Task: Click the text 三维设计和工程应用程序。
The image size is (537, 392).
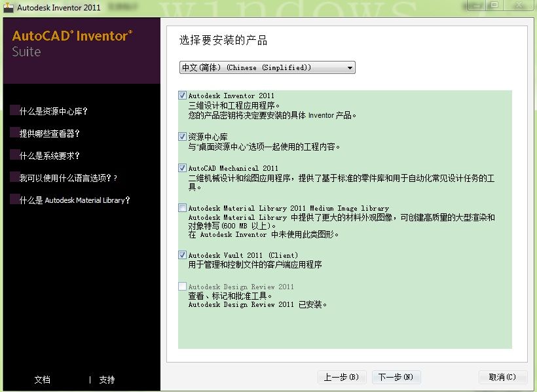Action: pos(234,105)
